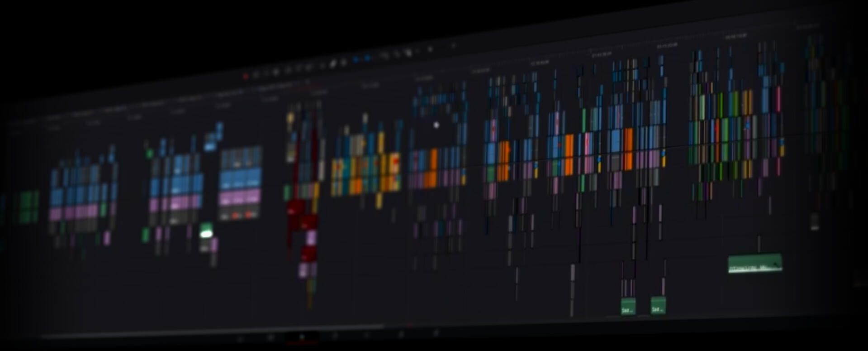Select the wide purple clip below blue clips
The height and width of the screenshot is (351, 868).
pyautogui.click(x=240, y=197)
